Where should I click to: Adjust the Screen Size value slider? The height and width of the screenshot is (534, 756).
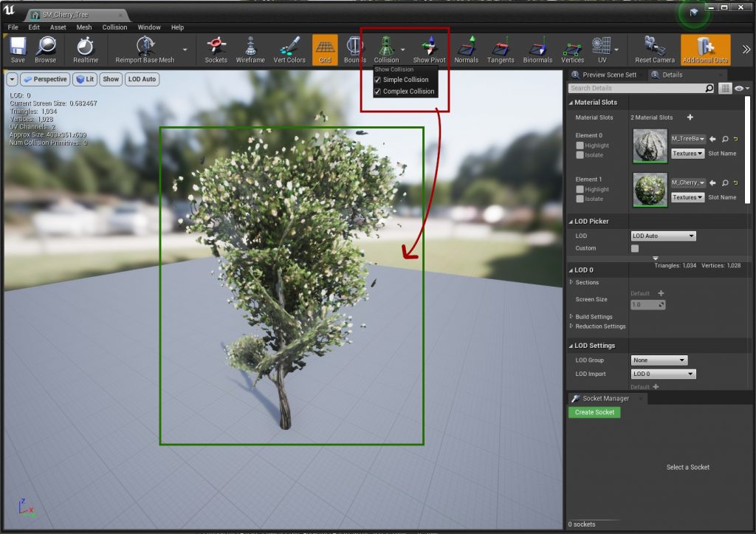648,305
